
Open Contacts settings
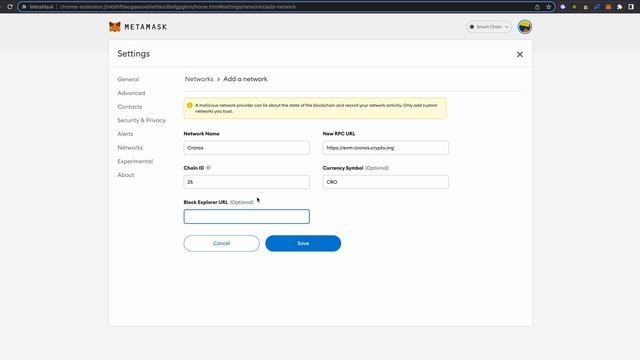(x=130, y=107)
